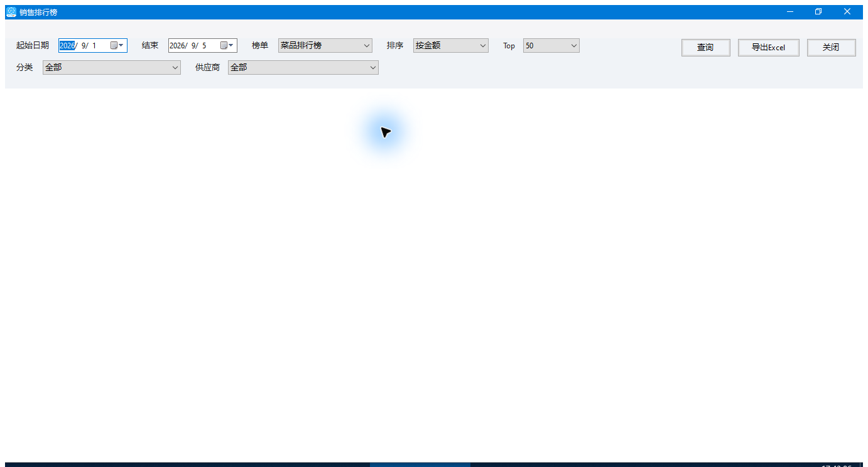Click the app icon in title bar
868x467 pixels.
pos(11,12)
